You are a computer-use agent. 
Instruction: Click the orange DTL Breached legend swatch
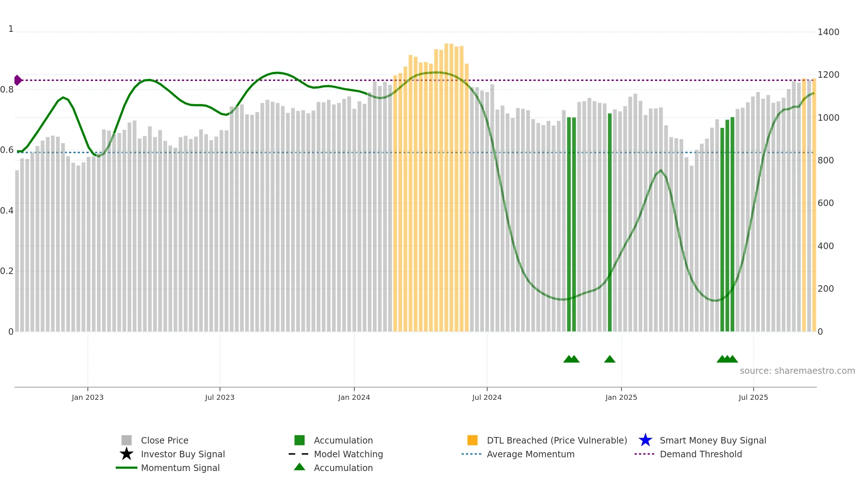coord(472,440)
